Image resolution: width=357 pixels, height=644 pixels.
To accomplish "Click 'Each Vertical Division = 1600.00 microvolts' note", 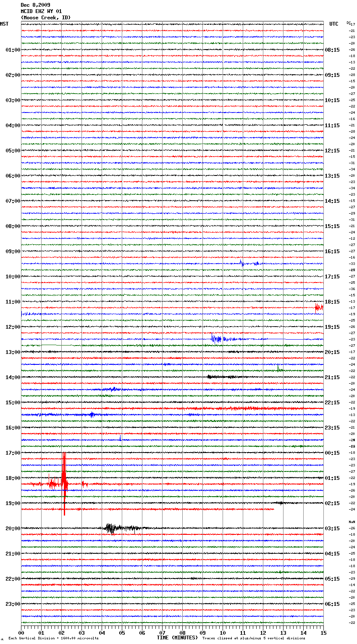I will pos(53,639).
